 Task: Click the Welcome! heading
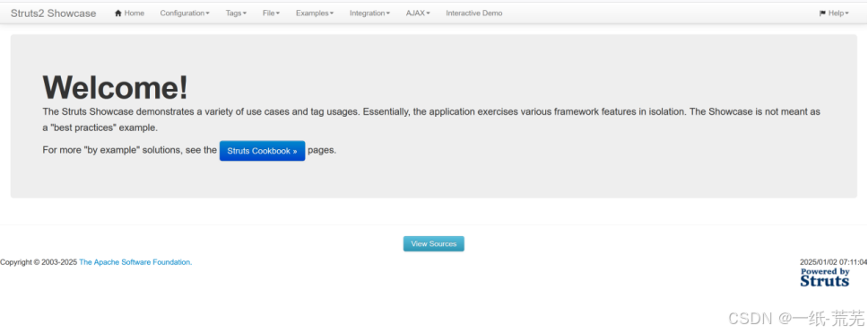(115, 87)
